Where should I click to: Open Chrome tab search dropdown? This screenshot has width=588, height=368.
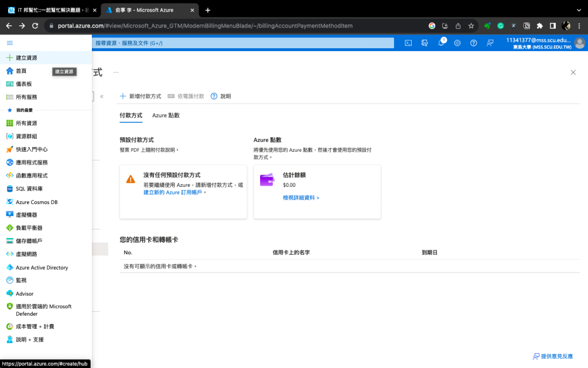(579, 10)
